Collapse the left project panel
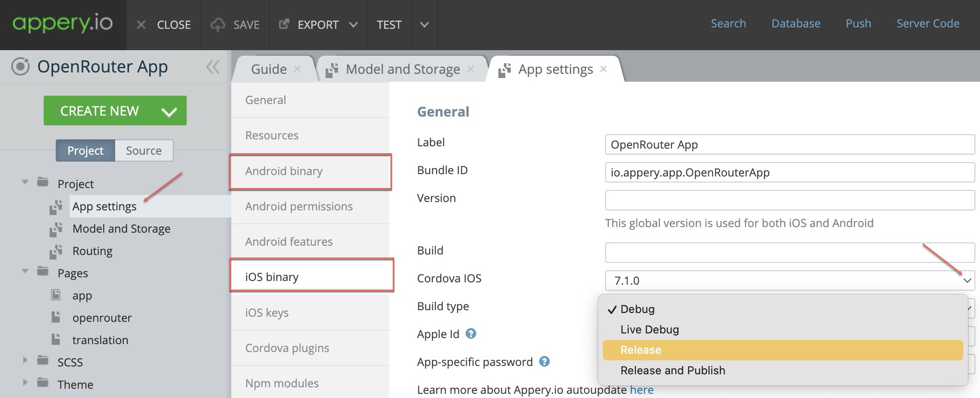The image size is (980, 398). click(x=213, y=67)
